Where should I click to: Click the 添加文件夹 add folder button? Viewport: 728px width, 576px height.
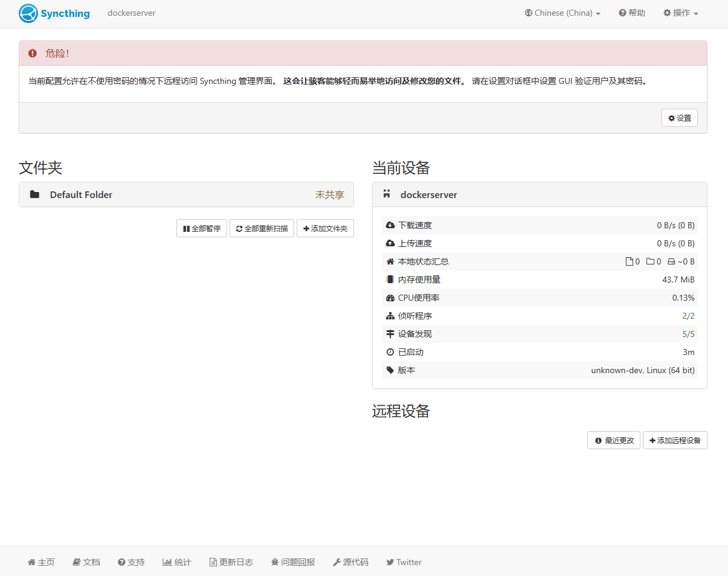[325, 229]
